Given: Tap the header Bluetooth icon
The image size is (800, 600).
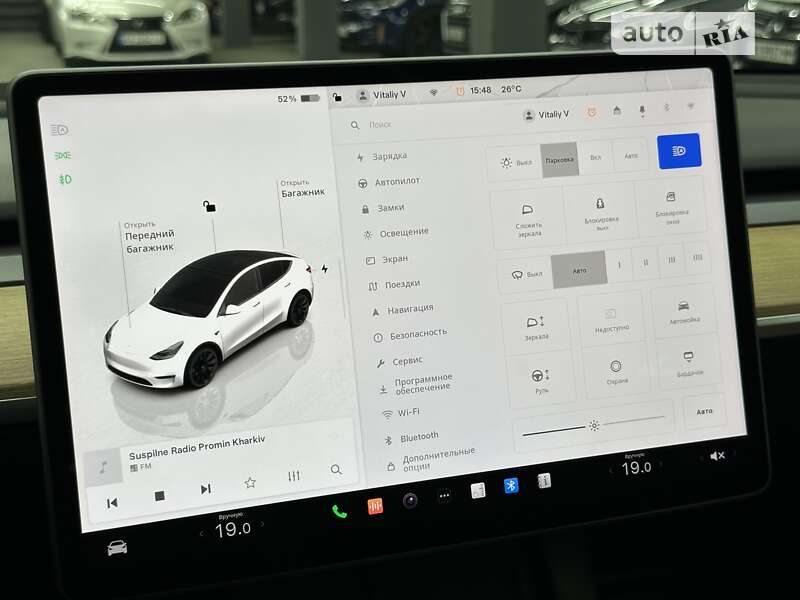Looking at the screenshot, I should [x=666, y=108].
